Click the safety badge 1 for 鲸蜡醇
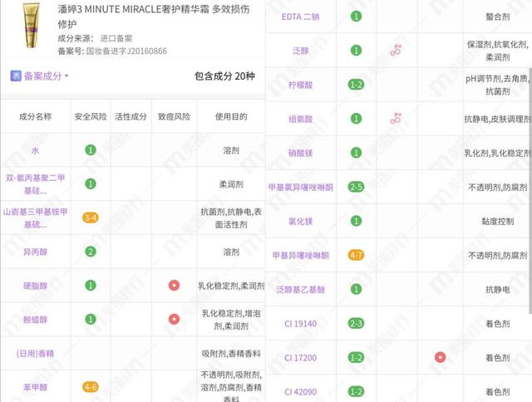 tap(91, 319)
